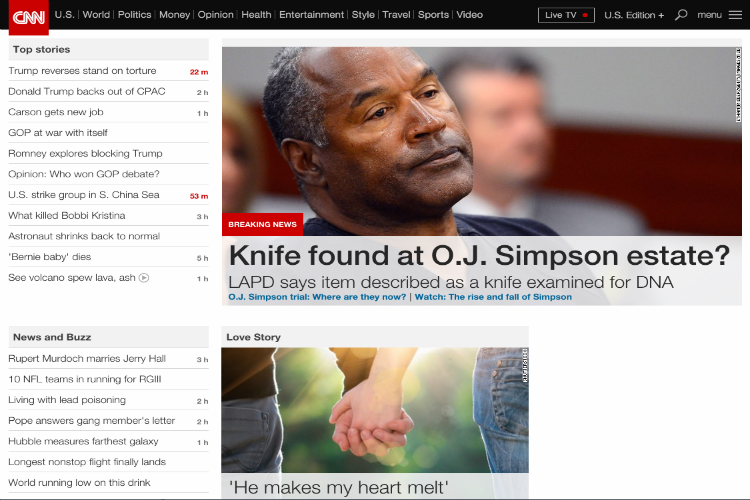This screenshot has height=500, width=750.
Task: Read 'Astronaut shrinks back to normal'
Action: point(84,236)
